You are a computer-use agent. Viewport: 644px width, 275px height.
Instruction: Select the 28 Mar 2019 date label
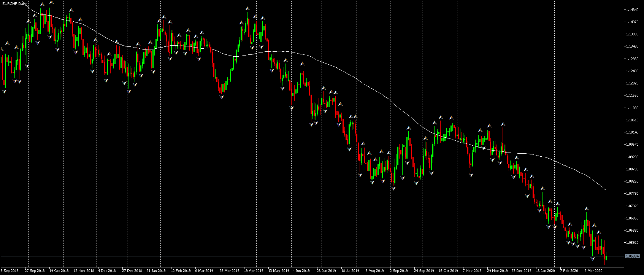pyautogui.click(x=229, y=271)
